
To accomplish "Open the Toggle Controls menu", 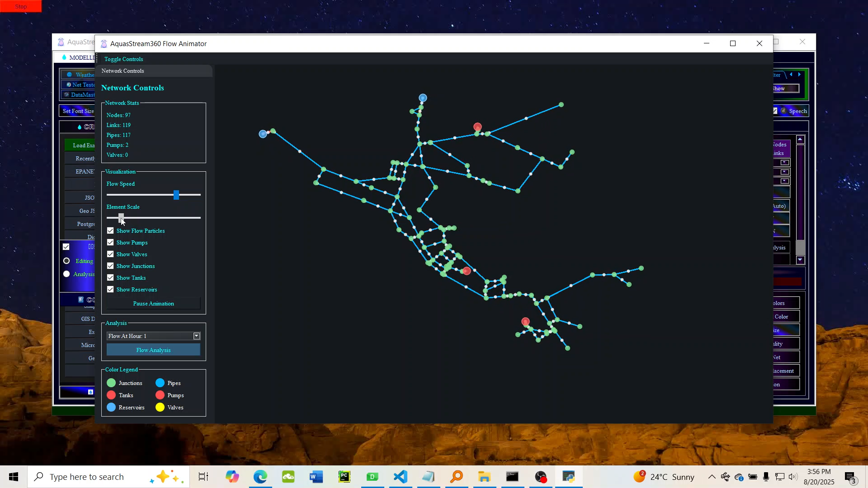I will coord(123,59).
